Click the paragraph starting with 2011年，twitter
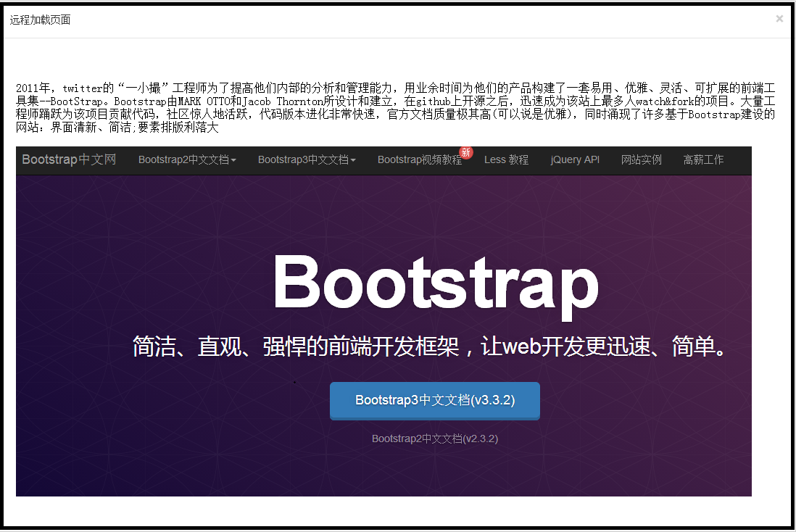796x532 pixels. click(x=395, y=107)
